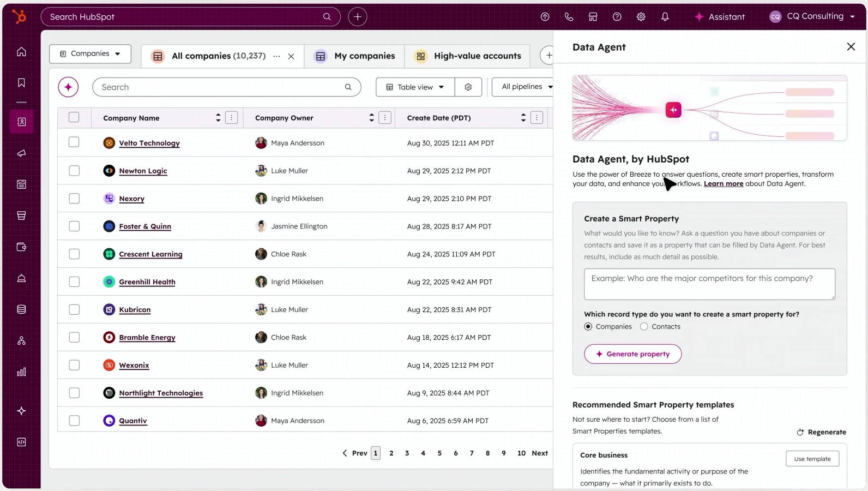Open the CRM contacts sidebar icon
The image size is (868, 491).
tap(21, 122)
